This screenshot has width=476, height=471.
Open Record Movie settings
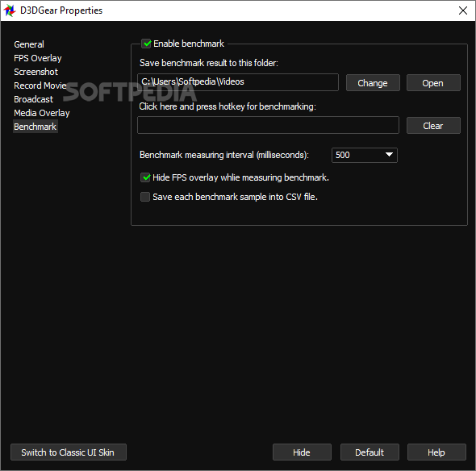coord(40,85)
